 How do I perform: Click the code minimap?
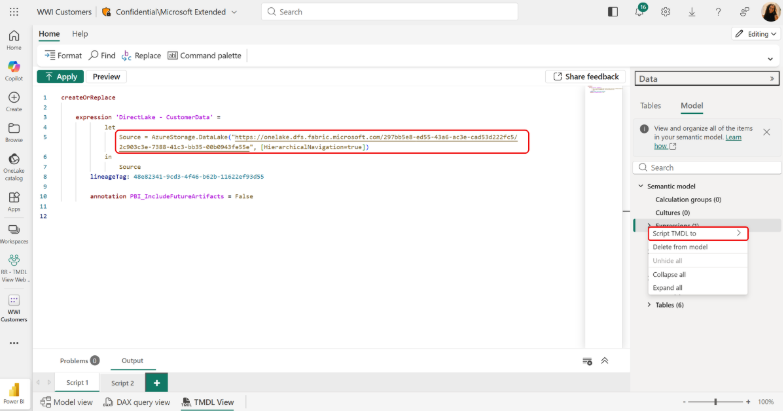point(604,90)
